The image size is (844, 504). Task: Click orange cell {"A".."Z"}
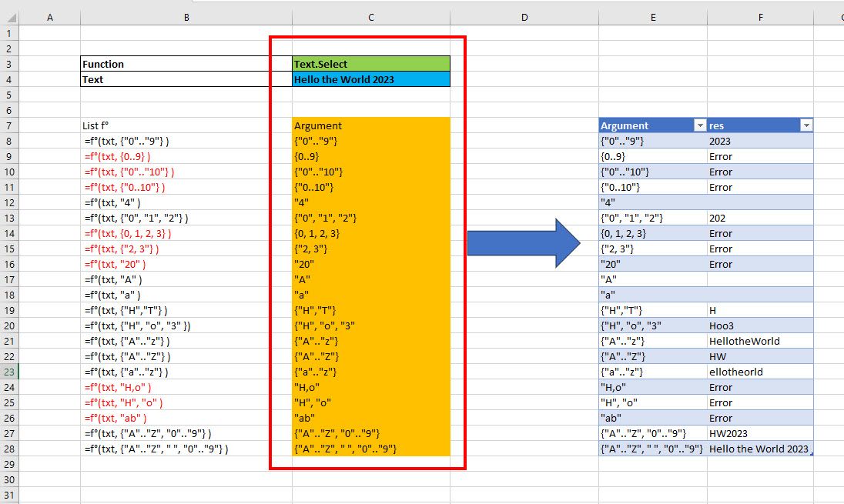(x=371, y=356)
